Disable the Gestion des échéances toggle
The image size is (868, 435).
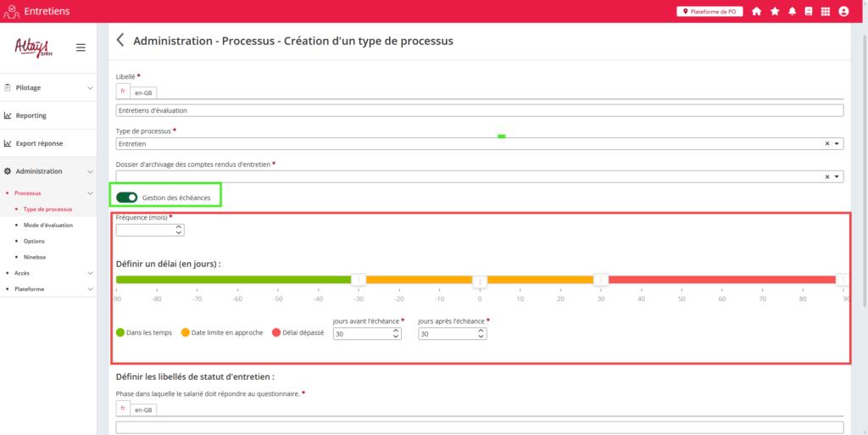[x=127, y=198]
